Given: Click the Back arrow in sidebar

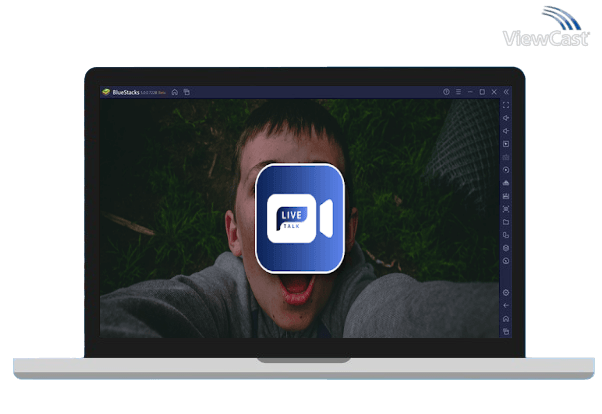Looking at the screenshot, I should coord(506,306).
